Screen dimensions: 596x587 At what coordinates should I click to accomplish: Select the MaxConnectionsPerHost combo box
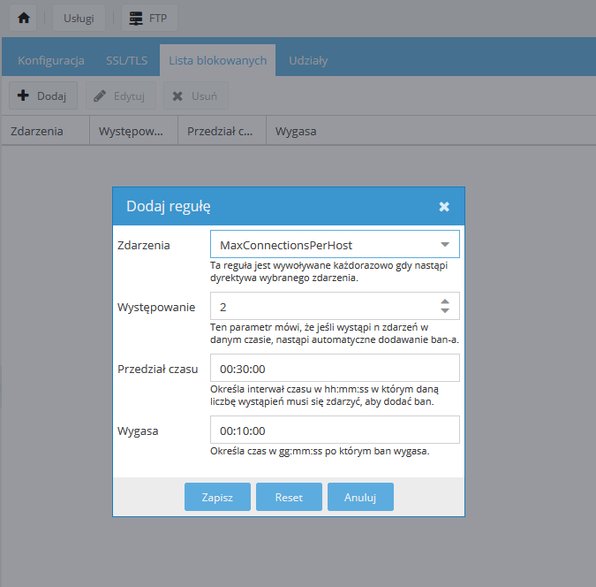point(334,244)
